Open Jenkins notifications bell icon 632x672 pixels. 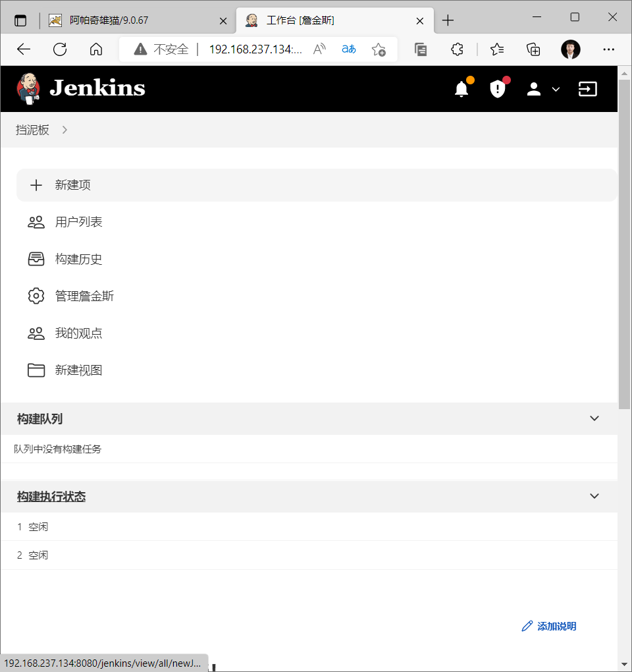tap(461, 89)
